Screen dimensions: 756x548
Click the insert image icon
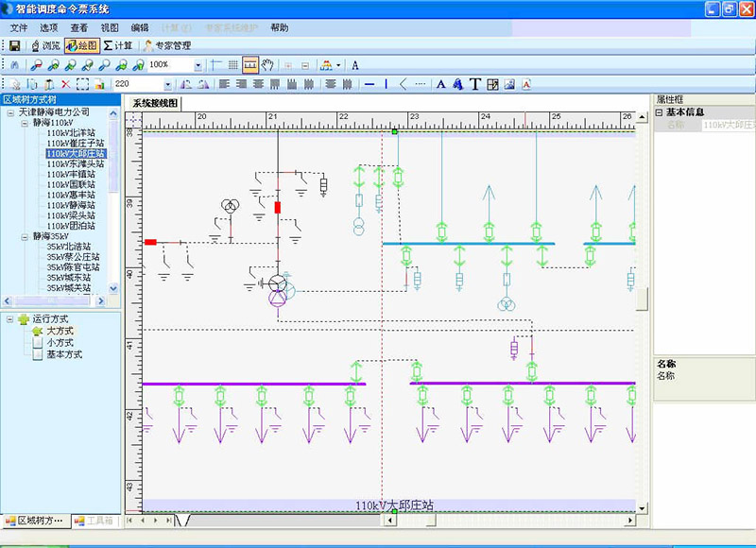tap(509, 84)
